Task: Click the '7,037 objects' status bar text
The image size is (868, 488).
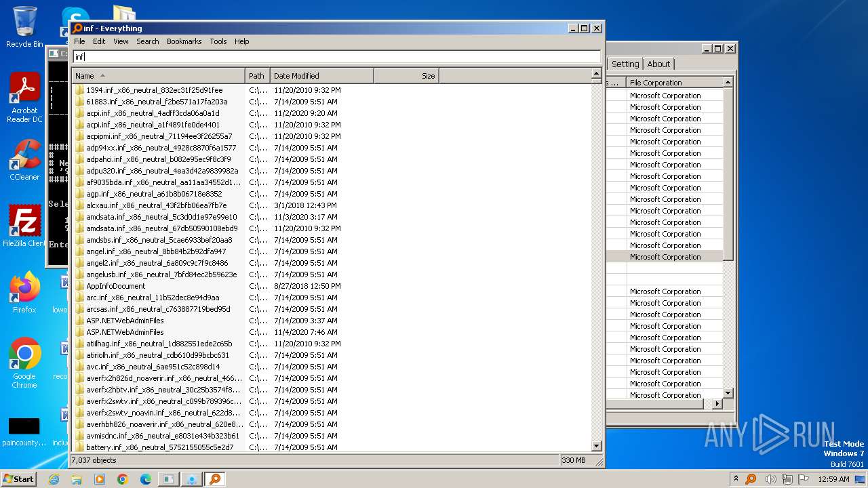Action: coord(94,460)
